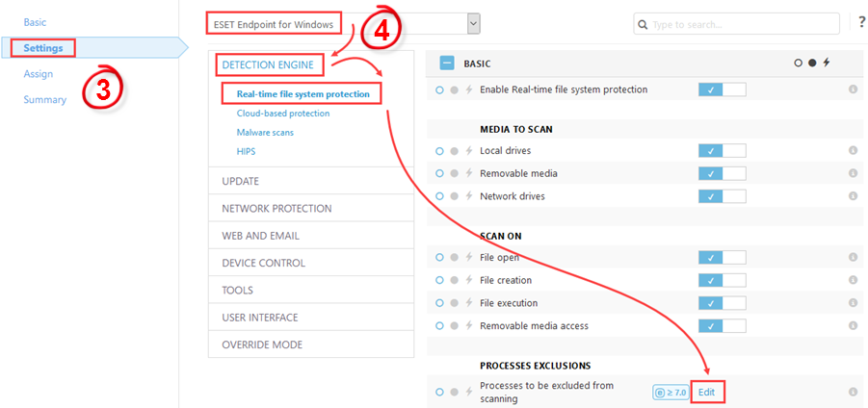Click the search magnifier icon
Screen dimensions: 868x408
click(643, 25)
